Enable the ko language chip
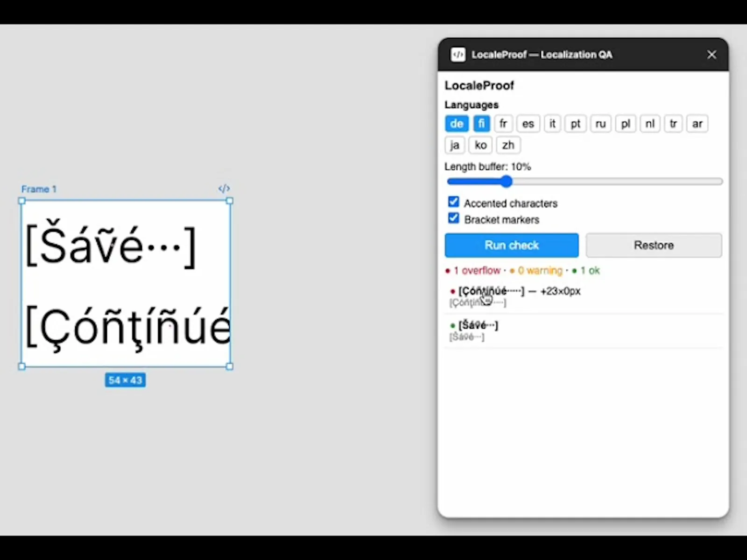The height and width of the screenshot is (560, 747). click(480, 145)
